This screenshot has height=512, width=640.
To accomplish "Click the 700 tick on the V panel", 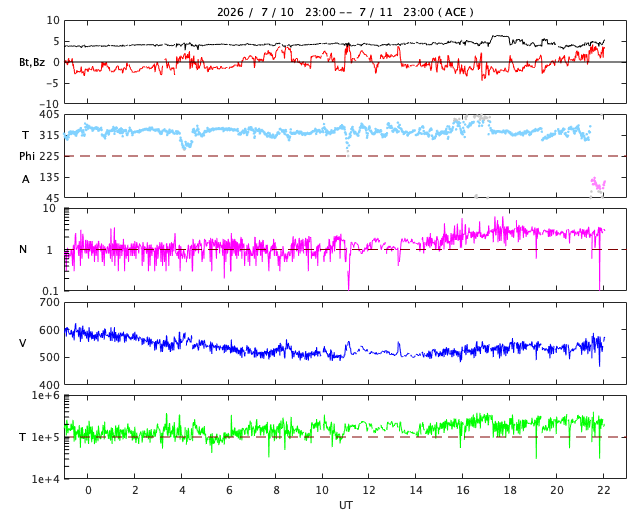I will pos(49,303).
